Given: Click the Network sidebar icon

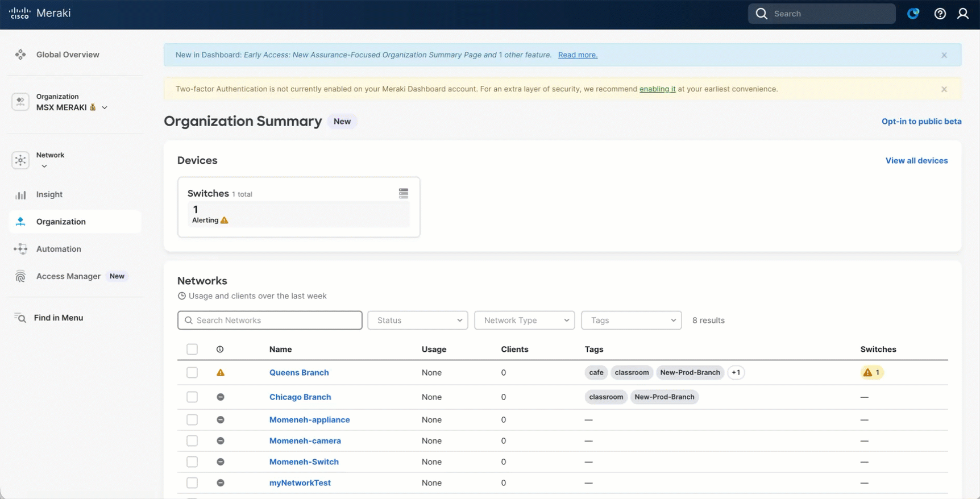Looking at the screenshot, I should [x=20, y=160].
